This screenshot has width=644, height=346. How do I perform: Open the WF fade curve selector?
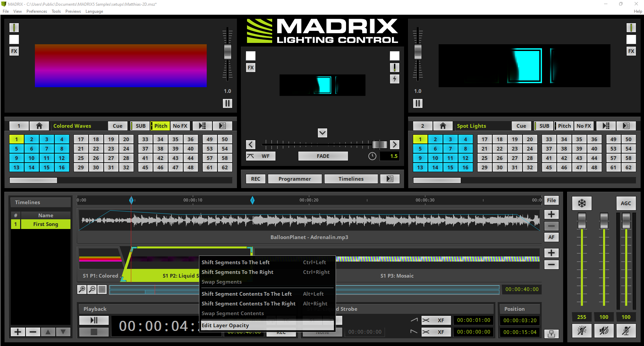point(261,156)
